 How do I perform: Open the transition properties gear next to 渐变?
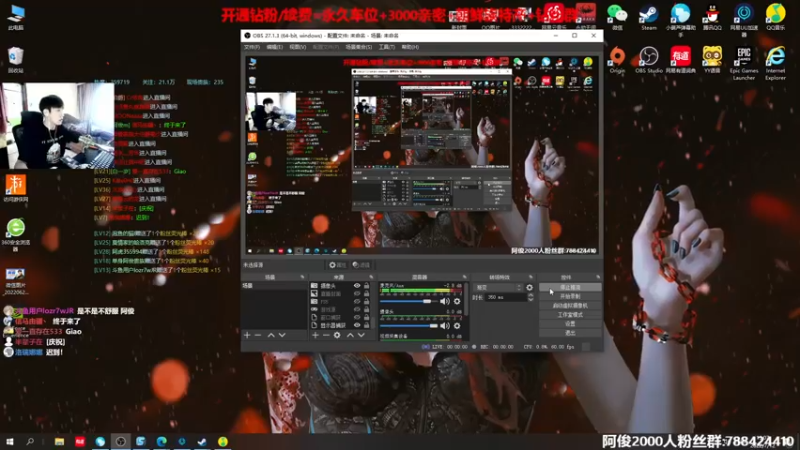click(x=530, y=288)
